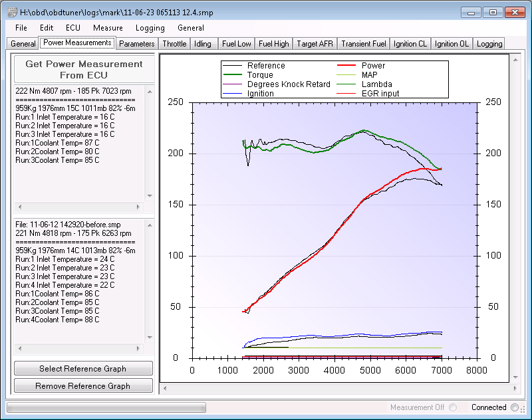
Task: Open the Logging menu
Action: [150, 28]
